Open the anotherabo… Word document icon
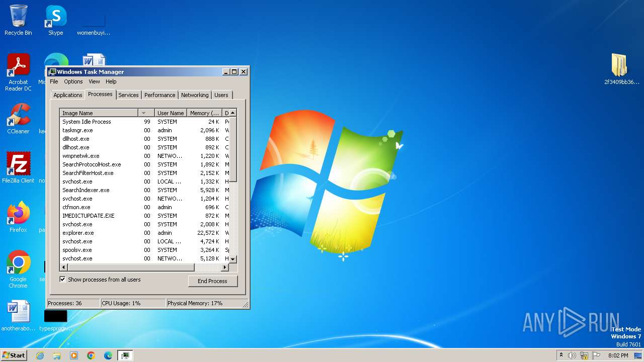The image size is (644, 362). (18, 316)
